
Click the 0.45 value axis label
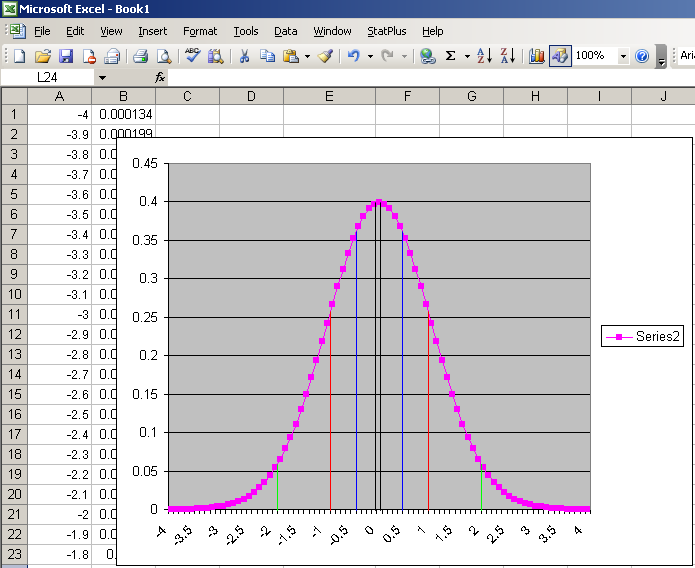coord(145,163)
